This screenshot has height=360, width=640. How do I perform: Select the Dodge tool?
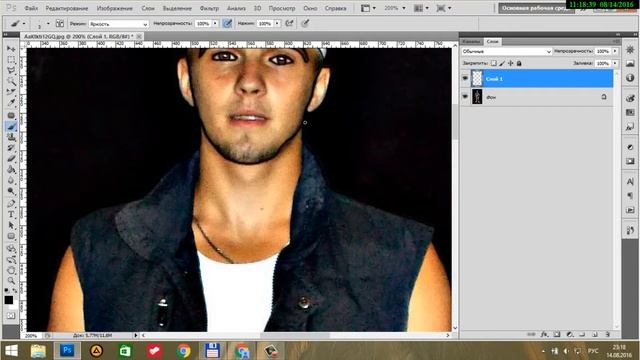11,191
